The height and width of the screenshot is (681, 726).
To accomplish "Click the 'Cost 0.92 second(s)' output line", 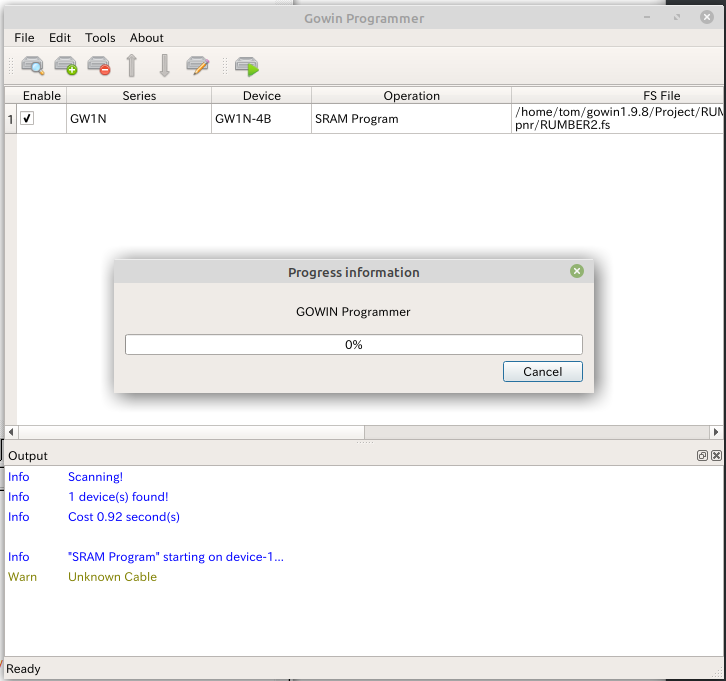I will (x=124, y=517).
